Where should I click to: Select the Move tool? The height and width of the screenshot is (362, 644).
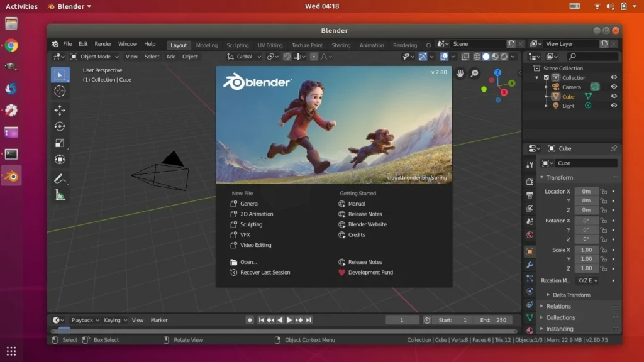(x=60, y=111)
